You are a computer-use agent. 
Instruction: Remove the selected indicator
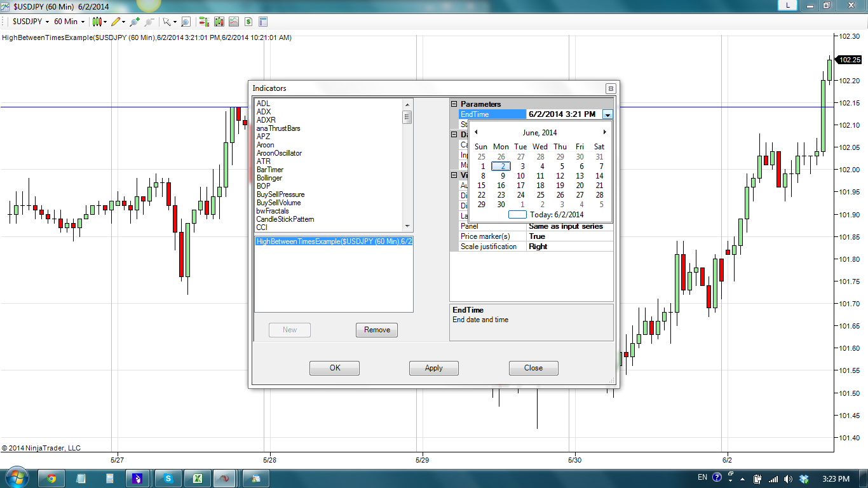click(x=377, y=330)
